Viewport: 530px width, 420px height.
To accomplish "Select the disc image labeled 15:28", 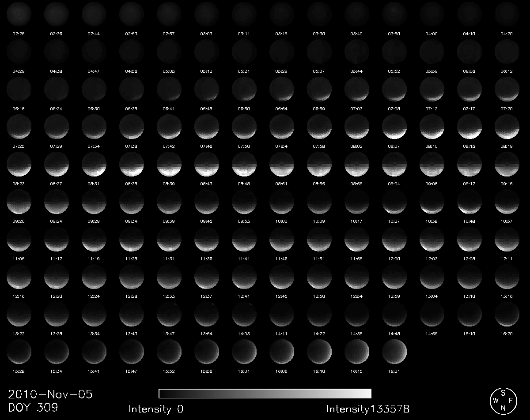I will pos(19,351).
